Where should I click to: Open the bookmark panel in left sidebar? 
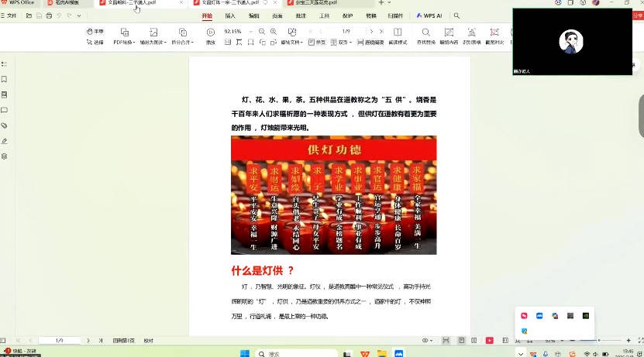coord(4,79)
